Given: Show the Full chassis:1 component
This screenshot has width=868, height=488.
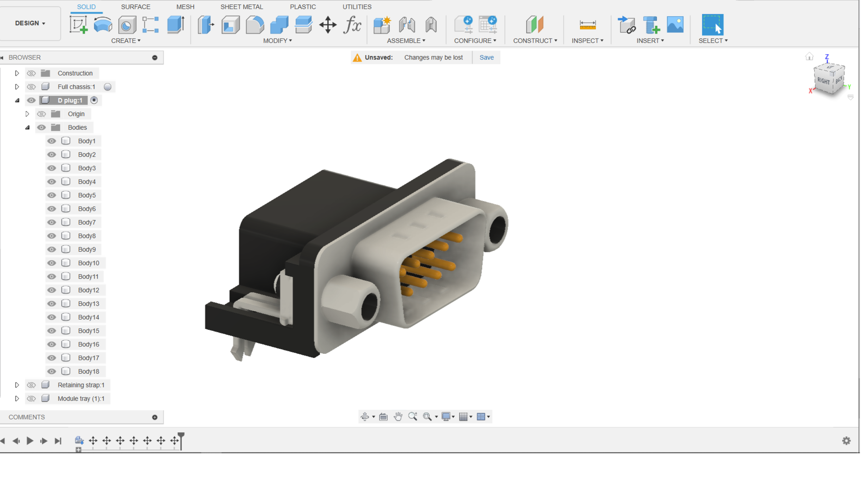Looking at the screenshot, I should click(31, 87).
